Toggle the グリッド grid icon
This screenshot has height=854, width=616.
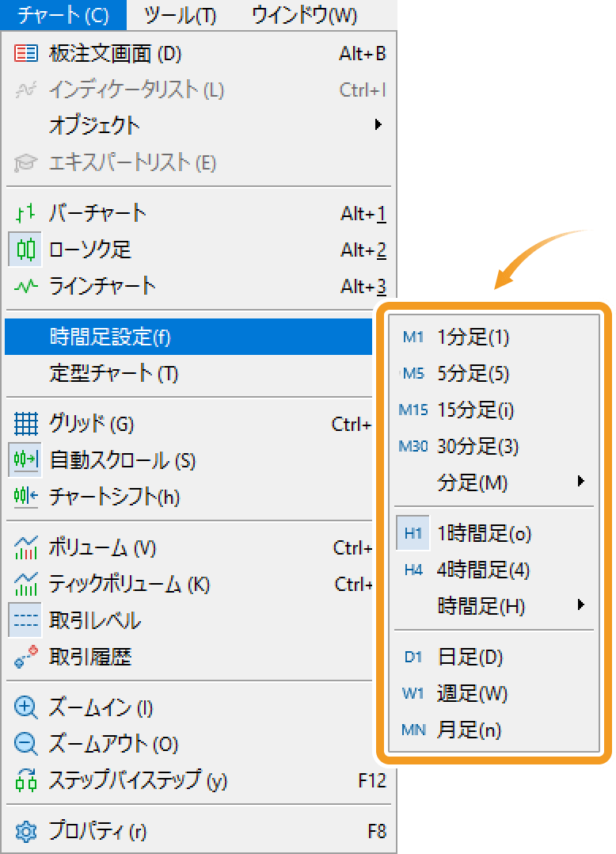pyautogui.click(x=25, y=424)
